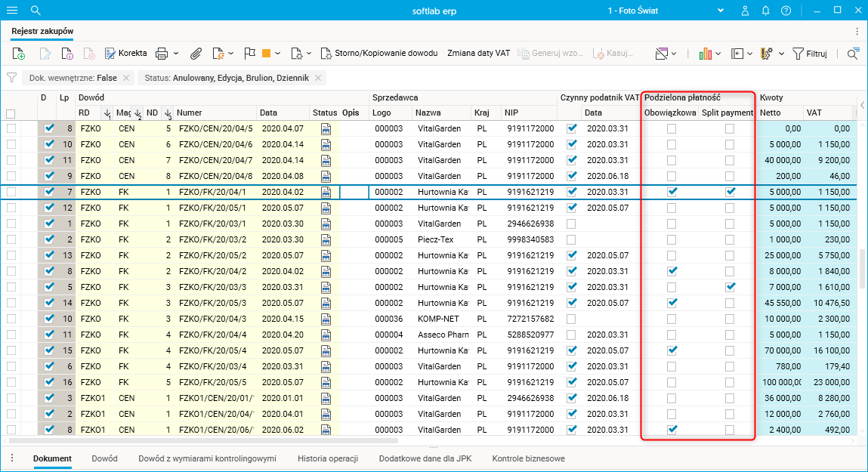Switch to the Historia operacji tab
This screenshot has height=472, width=868.
pos(327,458)
